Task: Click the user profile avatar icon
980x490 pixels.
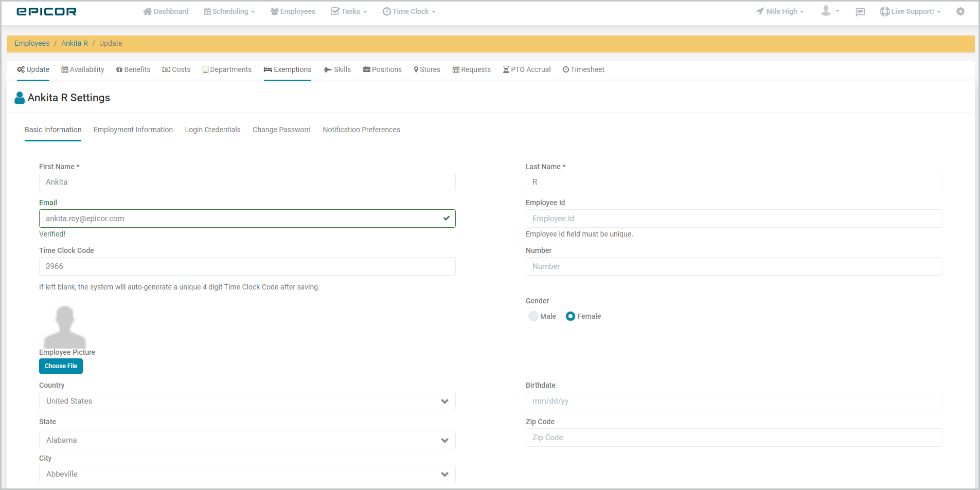Action: point(826,11)
